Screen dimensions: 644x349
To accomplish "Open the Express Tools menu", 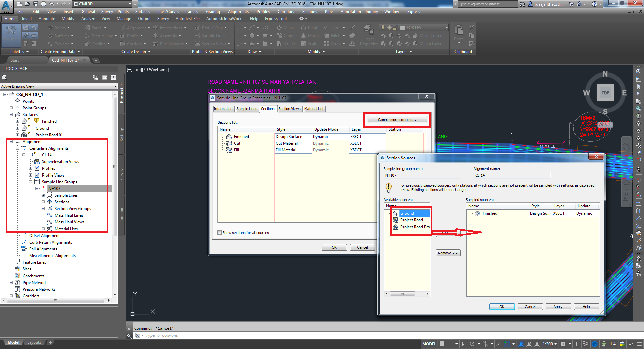I will [x=277, y=19].
